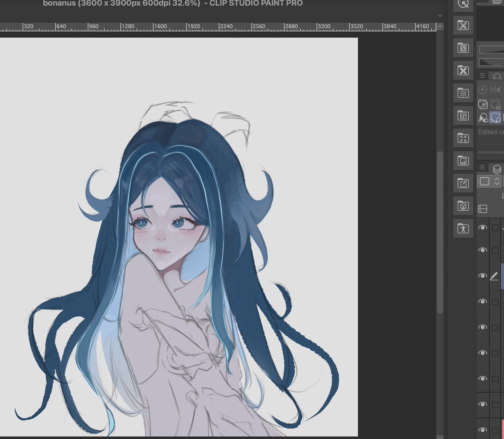Open the 3D cube material folder
This screenshot has width=504, height=439.
pos(463,206)
